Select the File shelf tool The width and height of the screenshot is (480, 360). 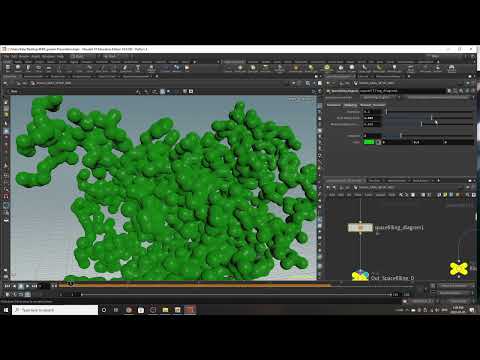[187, 68]
